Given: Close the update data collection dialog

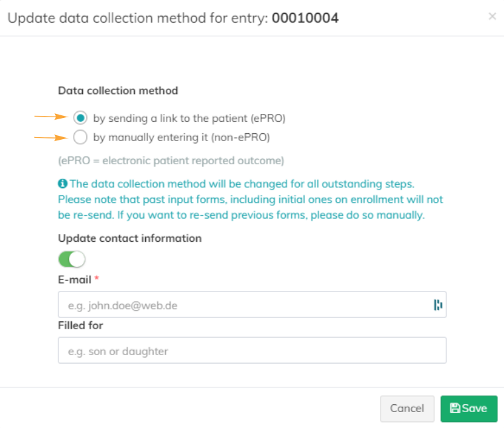Looking at the screenshot, I should click(491, 17).
